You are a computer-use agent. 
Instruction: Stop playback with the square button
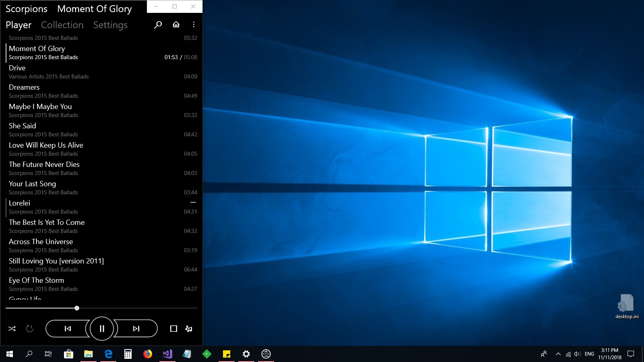pyautogui.click(x=173, y=329)
